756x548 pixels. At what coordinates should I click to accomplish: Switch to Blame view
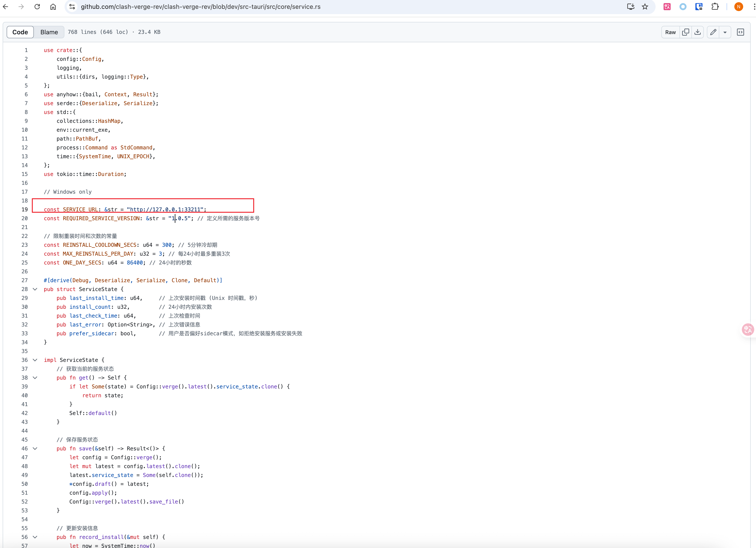point(49,32)
